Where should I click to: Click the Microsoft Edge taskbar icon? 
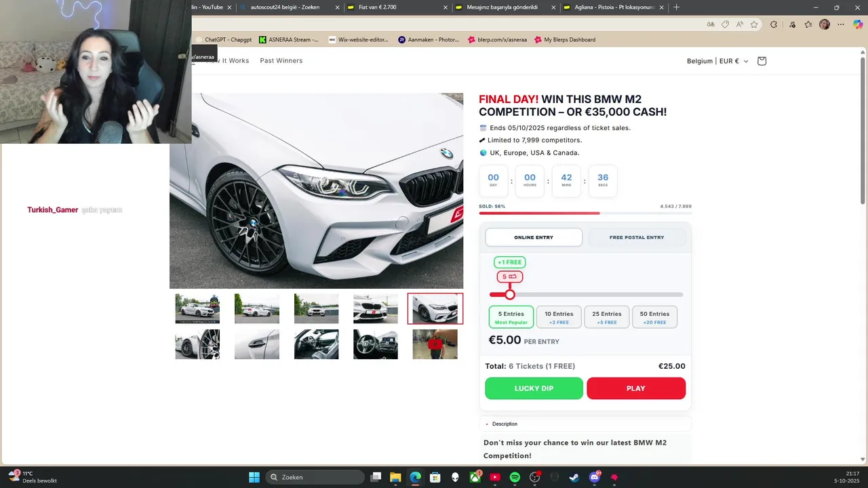point(416,477)
